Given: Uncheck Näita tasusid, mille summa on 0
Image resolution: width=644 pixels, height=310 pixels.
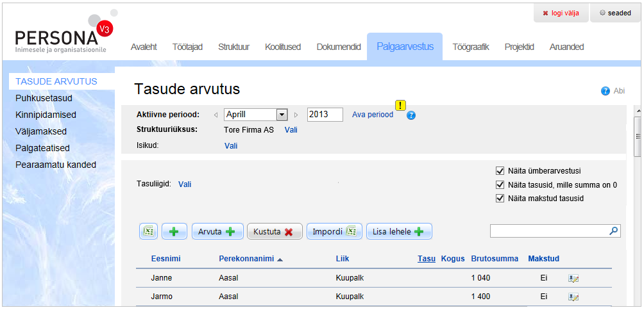Looking at the screenshot, I should pos(500,185).
